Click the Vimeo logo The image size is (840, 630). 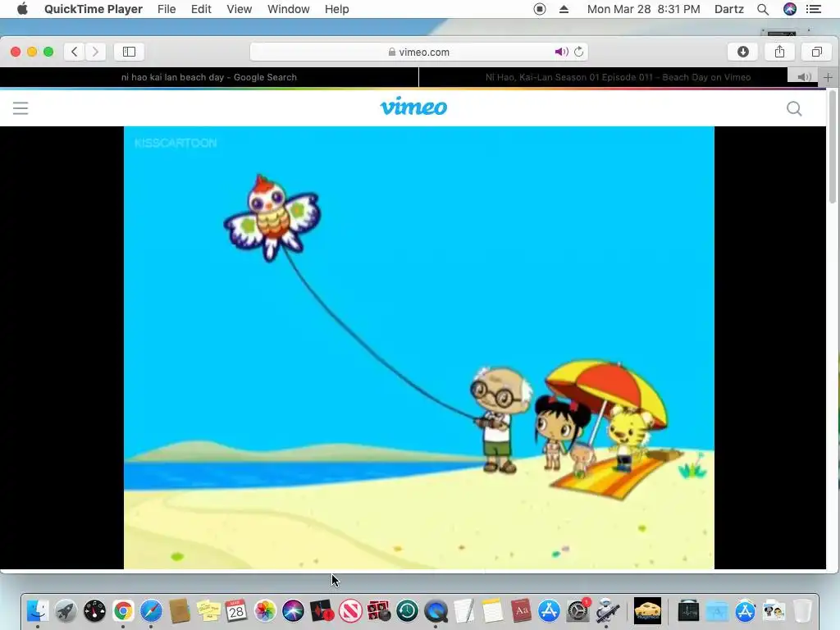click(413, 107)
